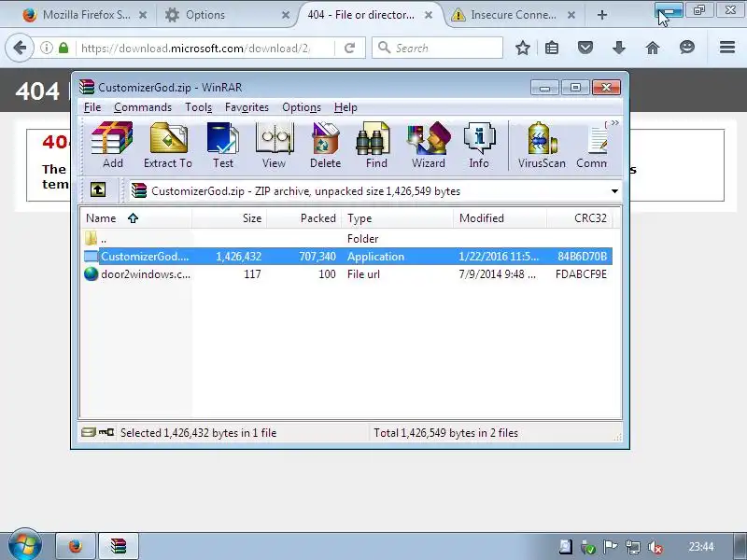Bookmark this page with the star
747x560 pixels.
click(523, 48)
